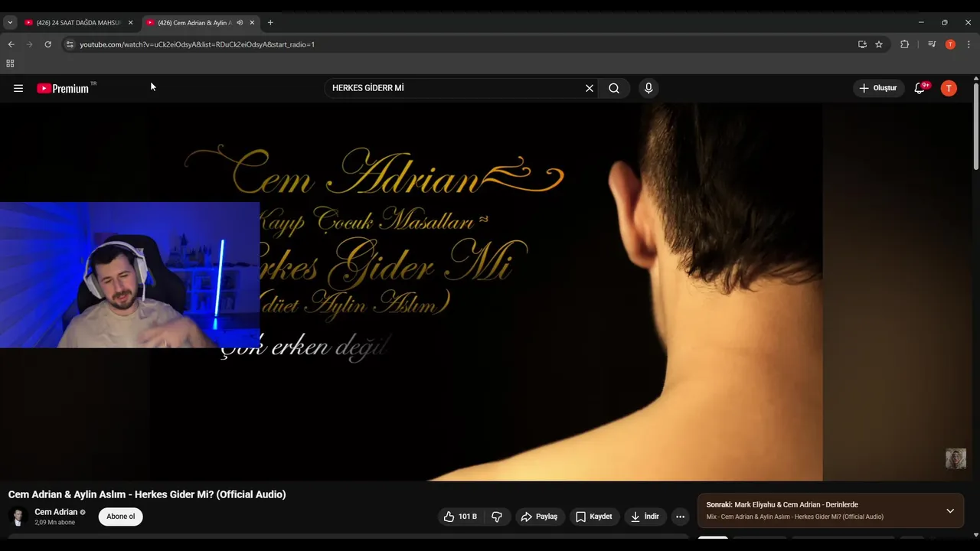Click "Mix - Cem Adrian & Aylin Aslım" subtitle
The image size is (980, 551).
[795, 517]
